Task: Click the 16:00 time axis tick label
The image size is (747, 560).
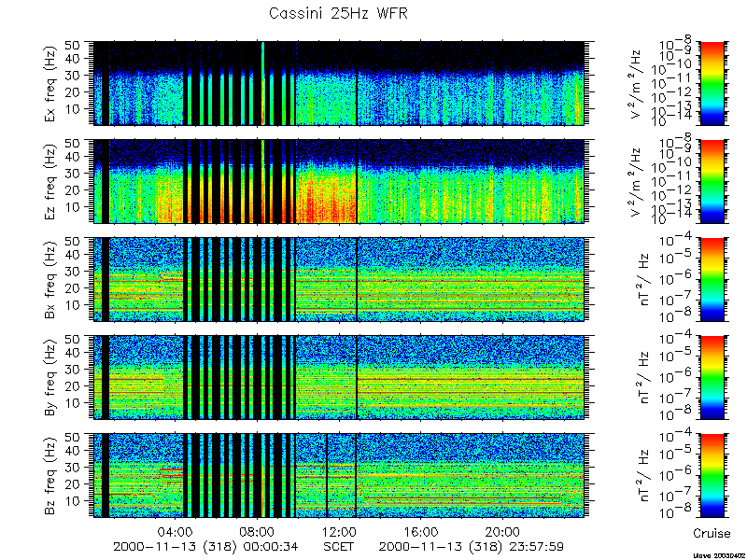Action: click(x=421, y=531)
